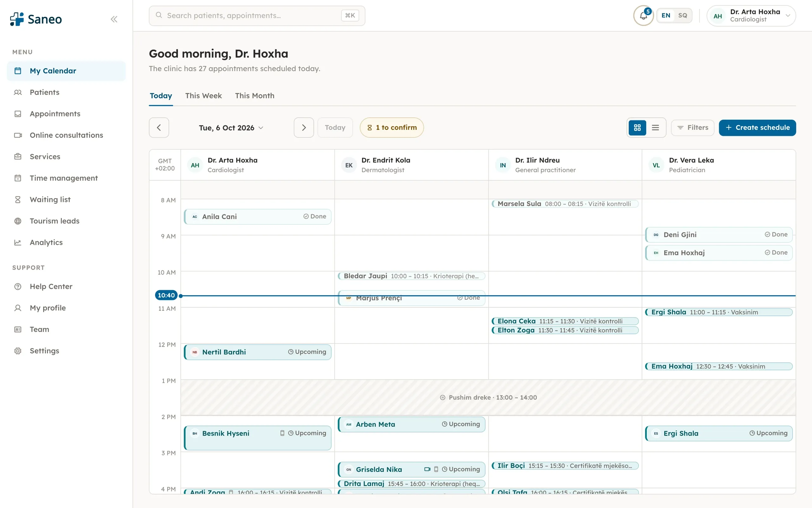This screenshot has height=508, width=812.
Task: Open Ergi Shala 11:00 Vaksinim entry
Action: pyautogui.click(x=719, y=312)
